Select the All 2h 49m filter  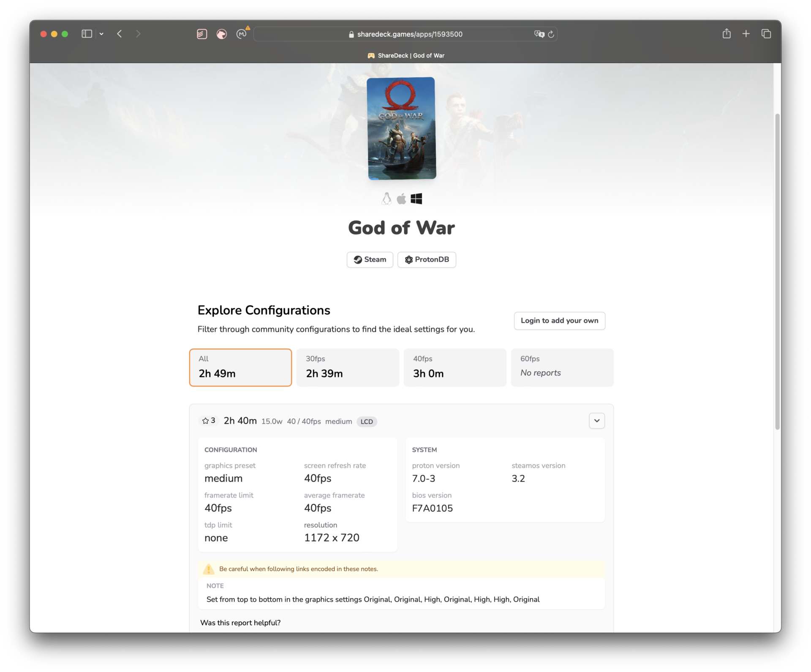pyautogui.click(x=240, y=367)
